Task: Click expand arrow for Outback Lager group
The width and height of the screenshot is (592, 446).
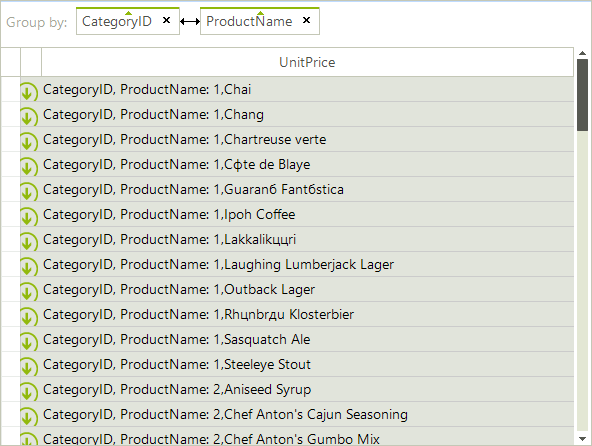Action: (29, 292)
